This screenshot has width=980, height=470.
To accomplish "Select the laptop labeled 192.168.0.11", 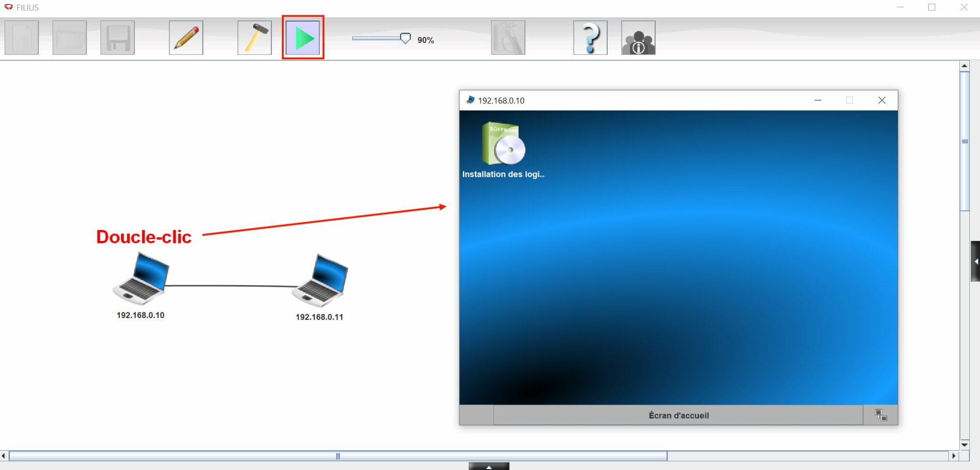I will (x=321, y=281).
